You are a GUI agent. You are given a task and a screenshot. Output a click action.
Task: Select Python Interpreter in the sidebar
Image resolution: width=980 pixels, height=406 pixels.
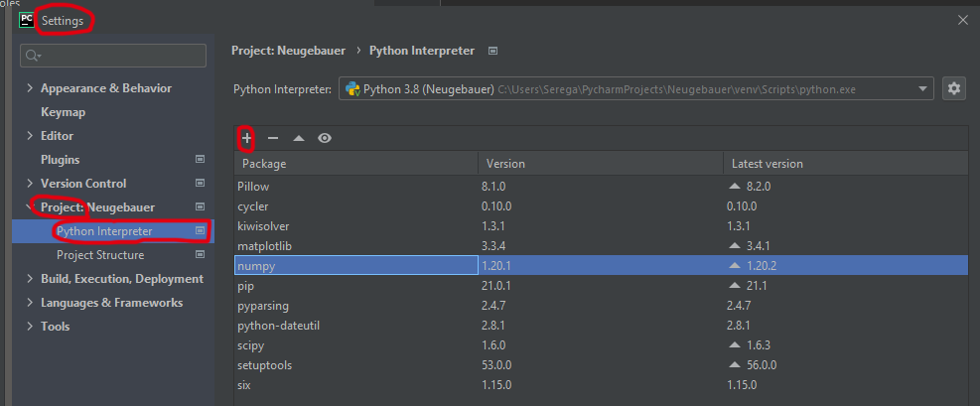[104, 231]
